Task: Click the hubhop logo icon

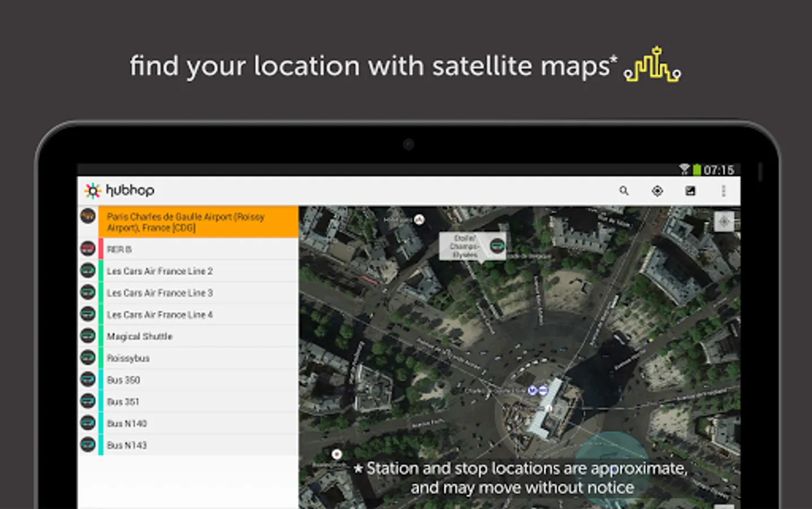Action: click(92, 191)
